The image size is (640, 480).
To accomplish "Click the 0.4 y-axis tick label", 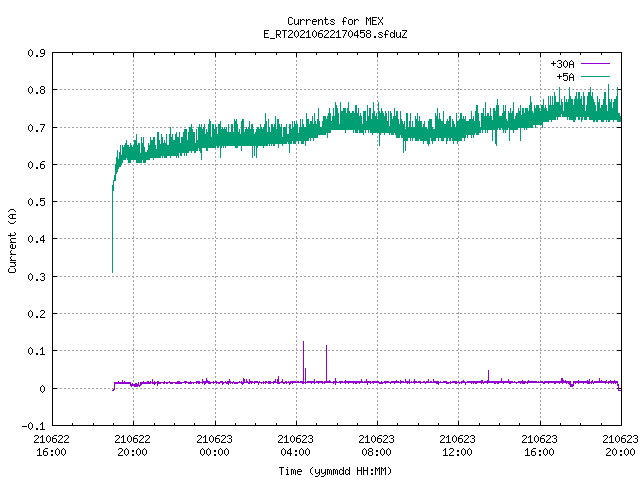I will coord(36,239).
